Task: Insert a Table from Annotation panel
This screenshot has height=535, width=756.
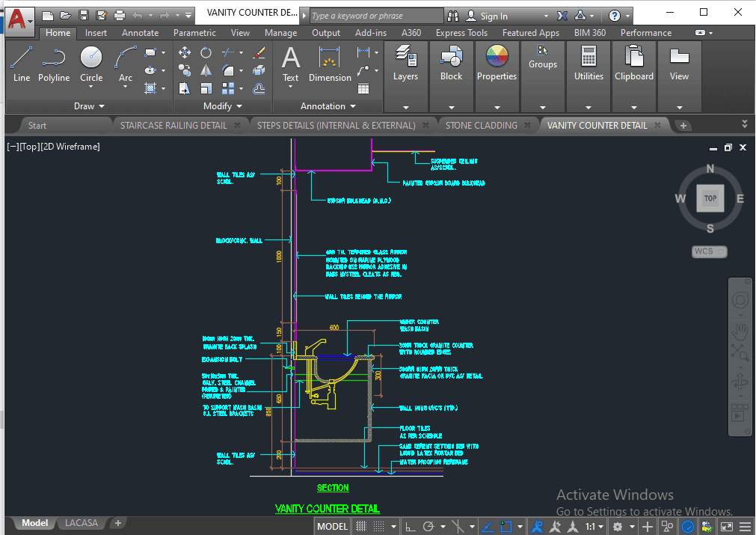Action: [363, 88]
